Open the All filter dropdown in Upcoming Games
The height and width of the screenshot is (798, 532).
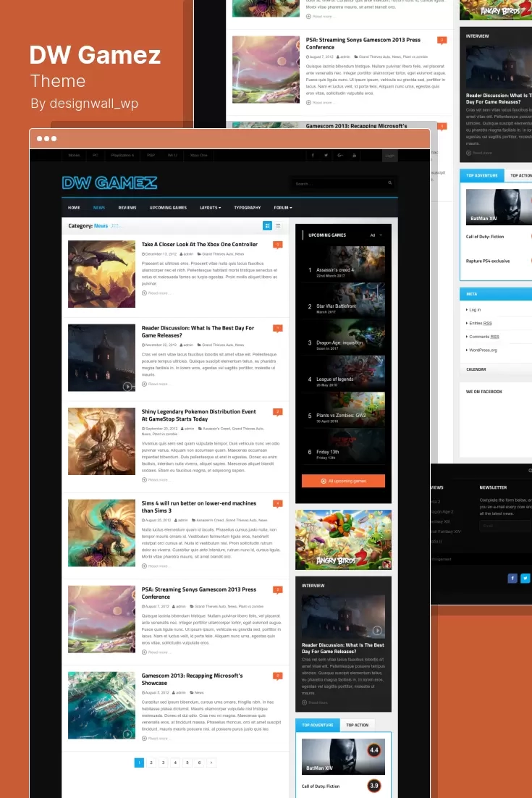pyautogui.click(x=376, y=235)
